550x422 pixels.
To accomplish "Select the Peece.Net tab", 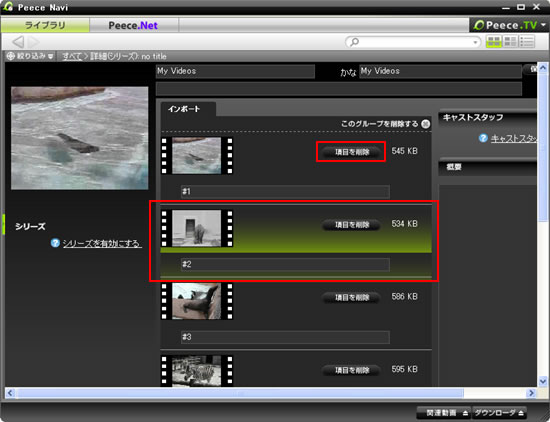I will point(134,25).
